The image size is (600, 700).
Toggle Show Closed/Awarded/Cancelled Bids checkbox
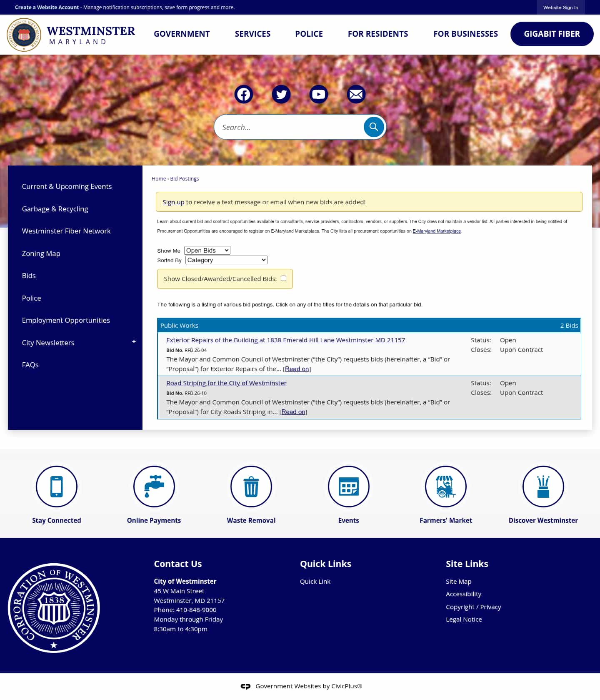(283, 278)
